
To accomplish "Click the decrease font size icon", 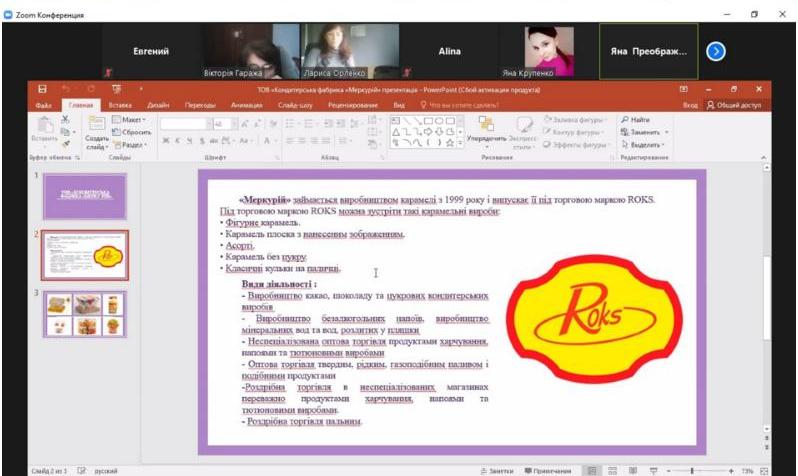I will click(258, 124).
